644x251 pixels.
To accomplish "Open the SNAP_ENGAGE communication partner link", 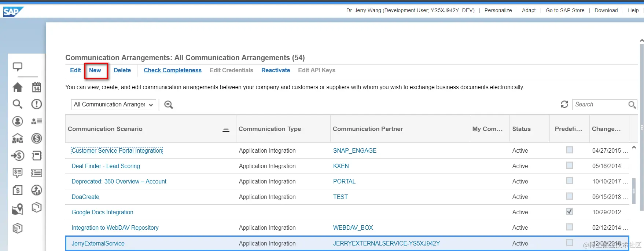I will tap(354, 151).
